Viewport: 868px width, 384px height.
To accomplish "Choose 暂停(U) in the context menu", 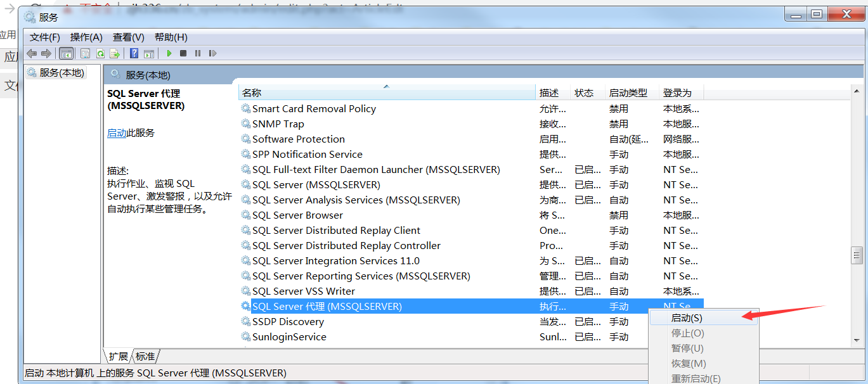I will (x=703, y=349).
